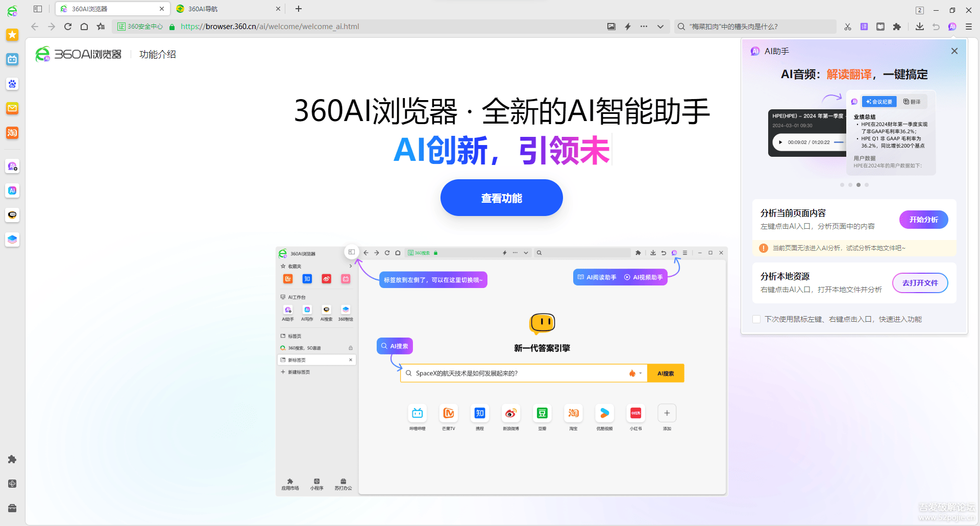Click the favorites star icon in left sidebar

[12, 35]
